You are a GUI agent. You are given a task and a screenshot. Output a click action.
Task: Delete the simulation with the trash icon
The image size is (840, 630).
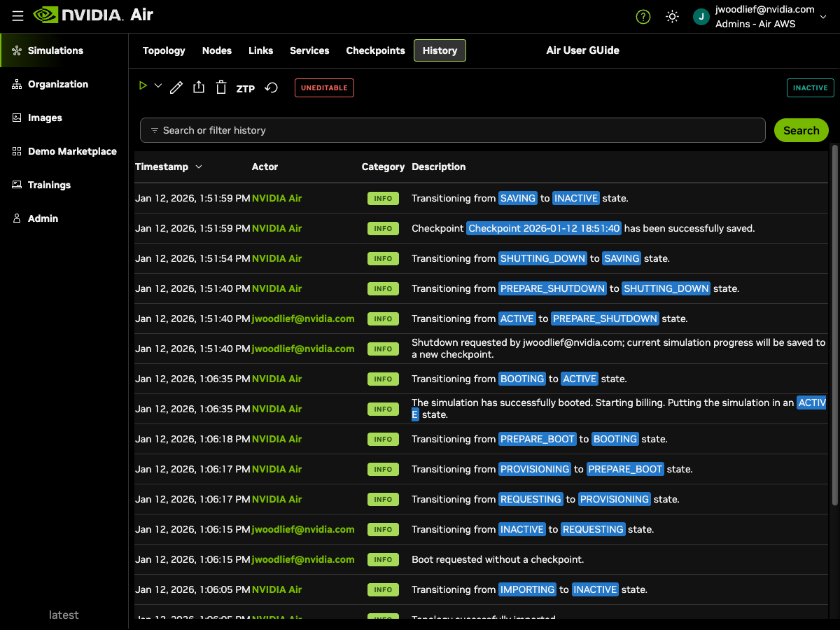pos(221,87)
